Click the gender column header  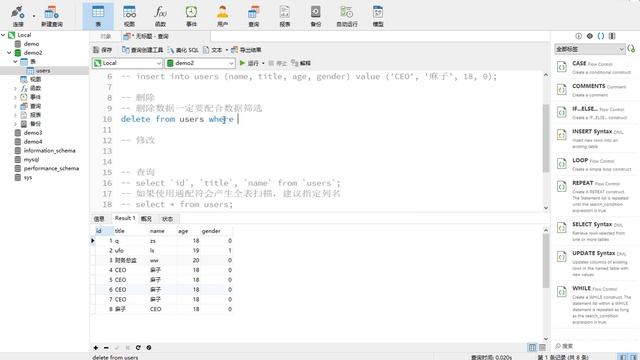[x=211, y=231]
